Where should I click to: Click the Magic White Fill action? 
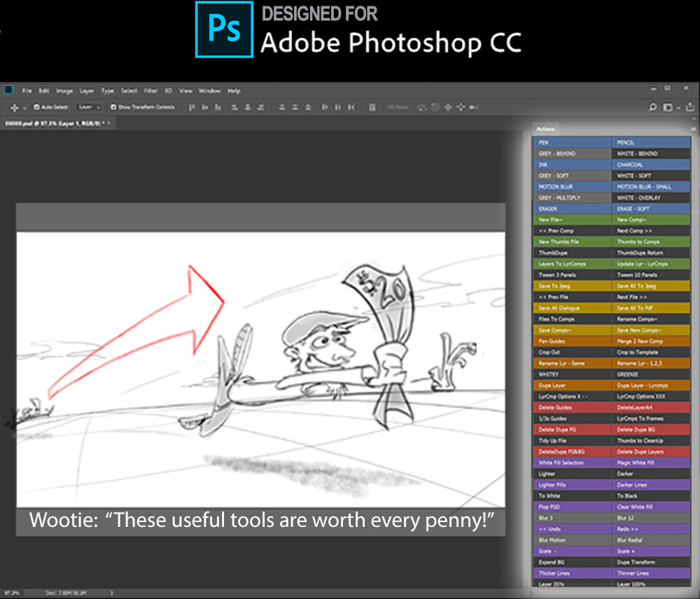coord(651,463)
